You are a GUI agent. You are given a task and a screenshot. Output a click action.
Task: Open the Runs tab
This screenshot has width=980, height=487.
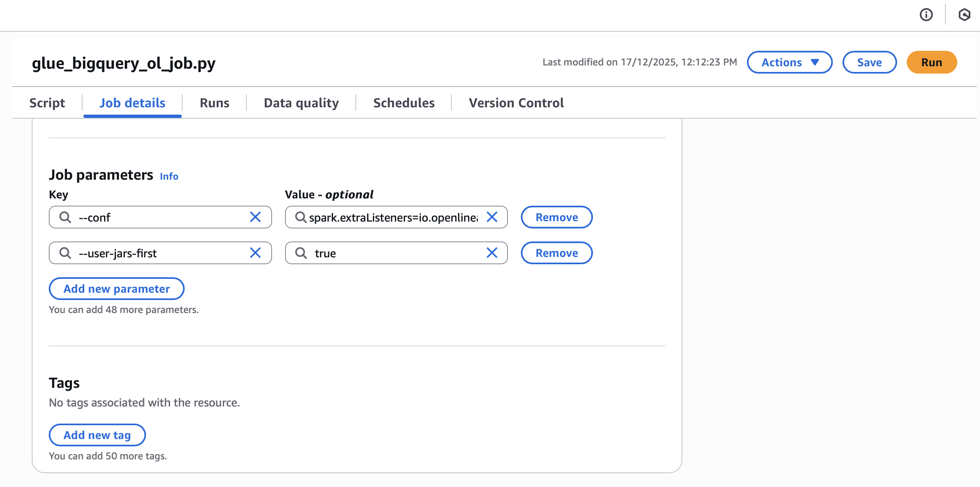coord(215,103)
